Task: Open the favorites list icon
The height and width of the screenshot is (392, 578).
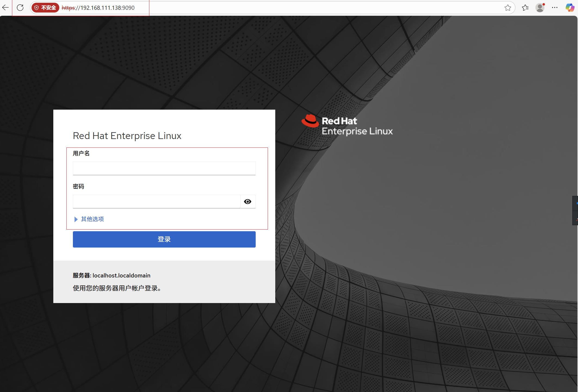Action: [525, 8]
